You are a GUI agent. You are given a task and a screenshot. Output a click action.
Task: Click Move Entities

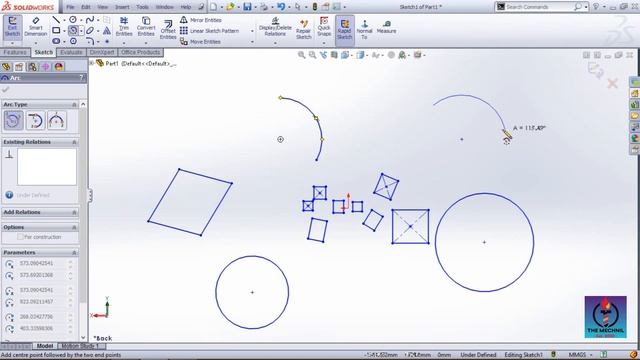200,42
